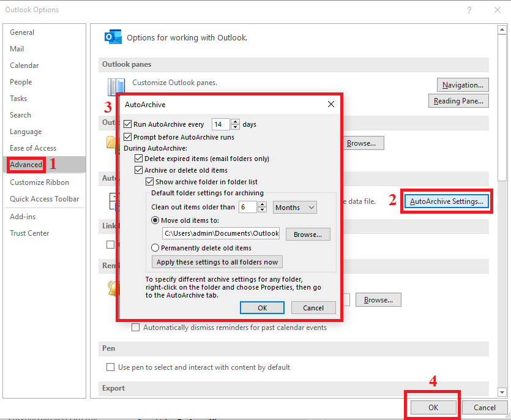
Task: Open the Advanced options category
Action: point(26,165)
